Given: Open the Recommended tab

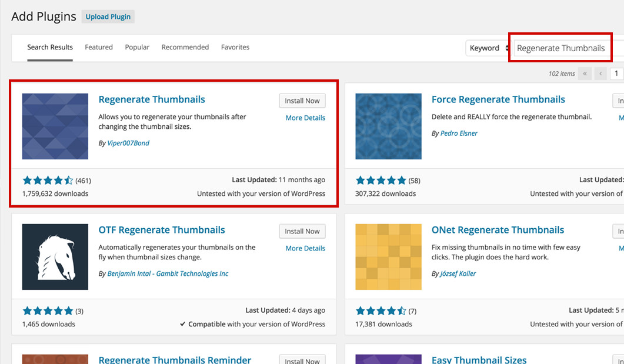Looking at the screenshot, I should point(185,48).
